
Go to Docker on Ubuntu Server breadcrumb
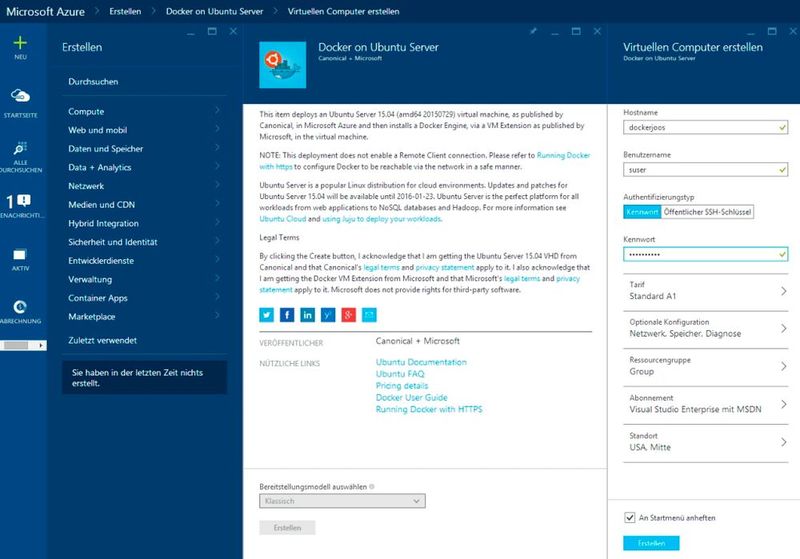[214, 11]
